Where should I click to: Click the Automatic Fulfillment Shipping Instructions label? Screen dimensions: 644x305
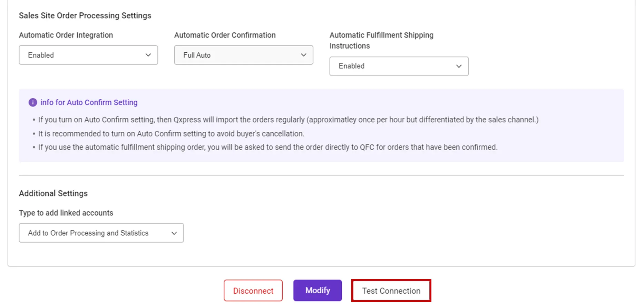(381, 40)
